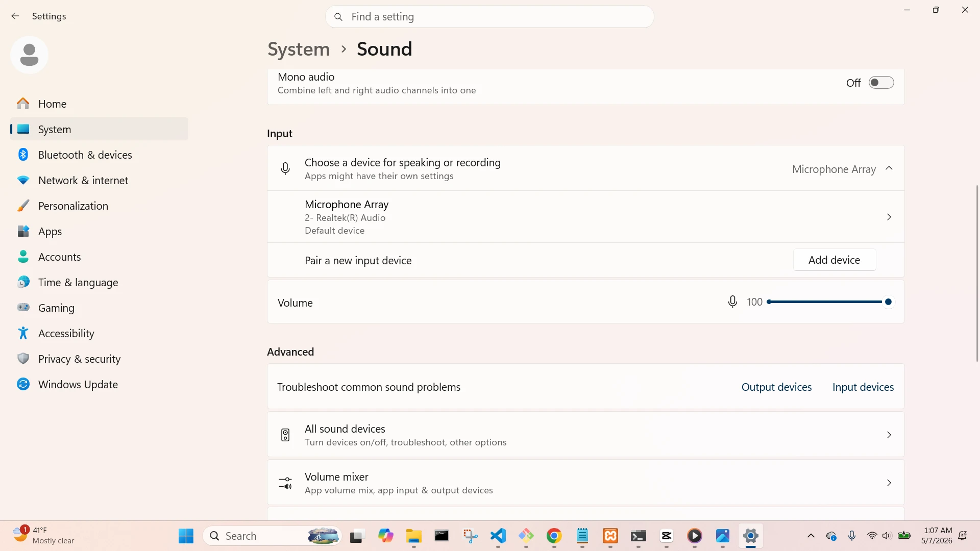Open the Command Prompt taskbar icon
The height and width of the screenshot is (551, 980).
click(442, 536)
